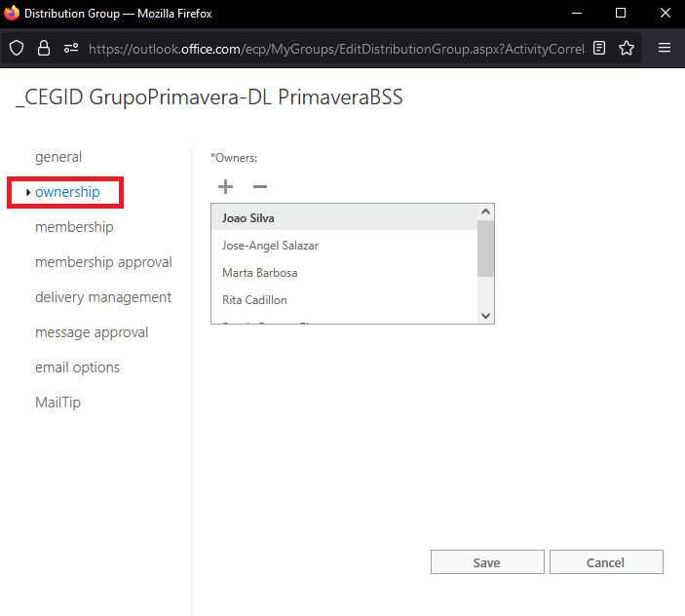Open email options section

pos(77,367)
